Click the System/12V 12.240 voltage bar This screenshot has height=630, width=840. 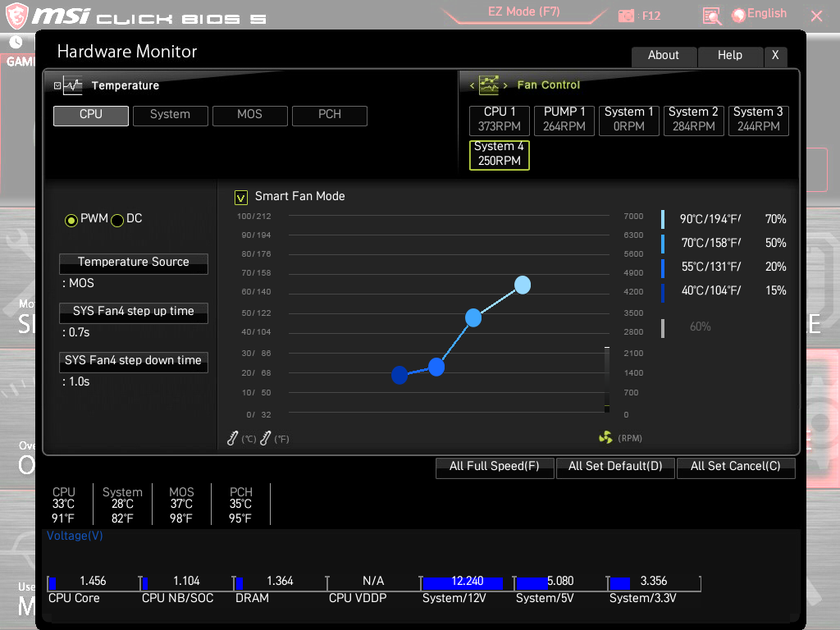click(x=467, y=582)
